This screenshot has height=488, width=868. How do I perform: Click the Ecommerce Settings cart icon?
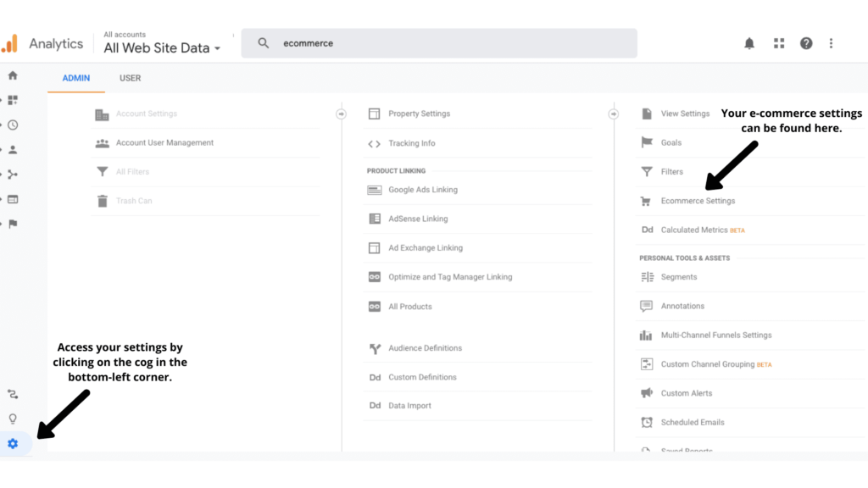[646, 201]
